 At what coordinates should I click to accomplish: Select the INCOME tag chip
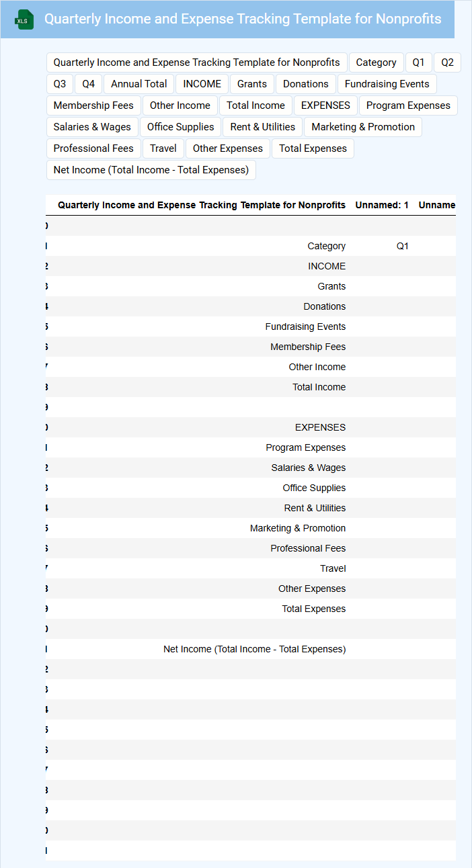[x=202, y=84]
